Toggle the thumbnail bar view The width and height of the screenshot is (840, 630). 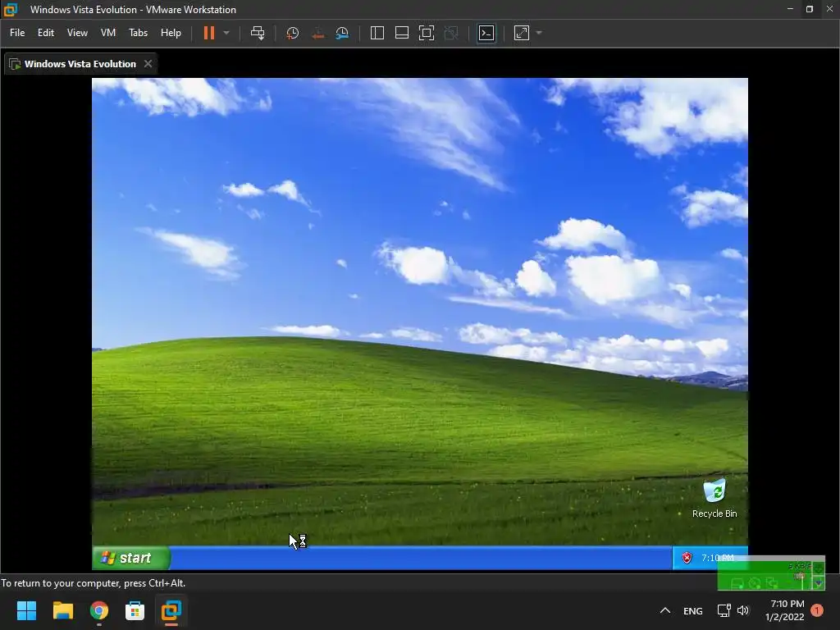click(402, 33)
